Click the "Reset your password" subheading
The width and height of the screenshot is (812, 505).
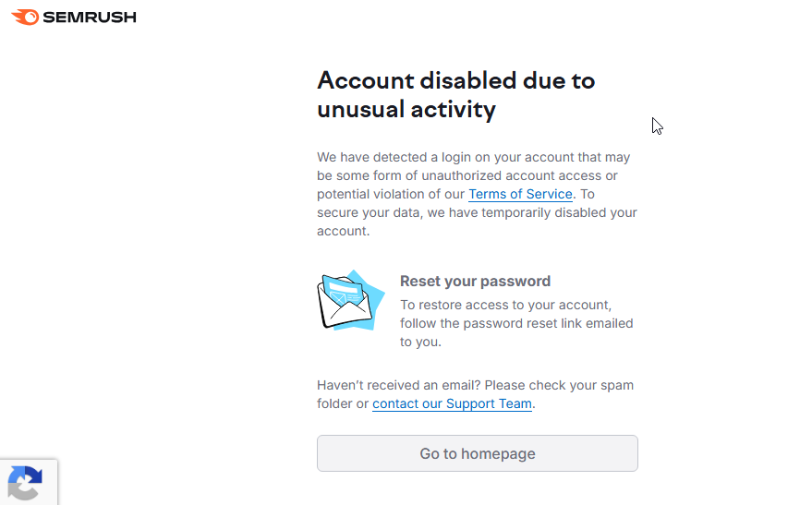[475, 281]
